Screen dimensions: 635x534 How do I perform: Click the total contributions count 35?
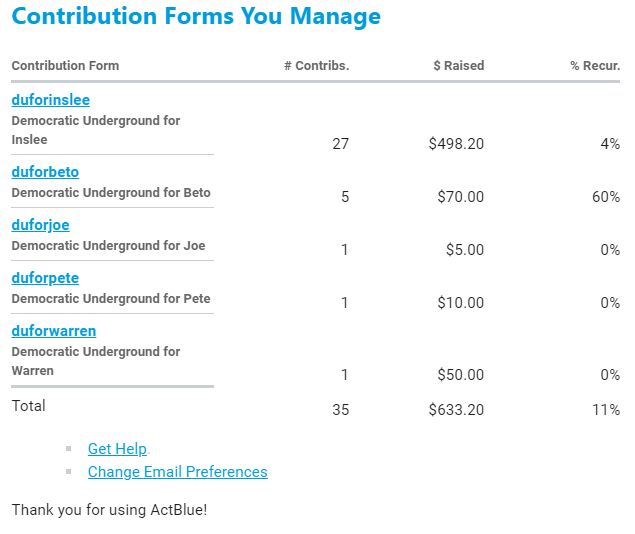[340, 410]
